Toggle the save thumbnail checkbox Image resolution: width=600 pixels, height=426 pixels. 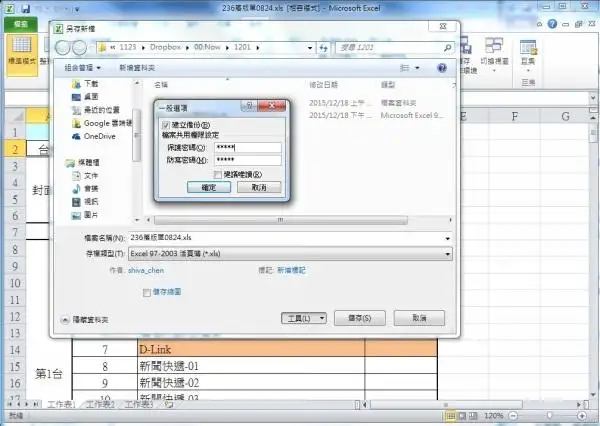point(146,293)
